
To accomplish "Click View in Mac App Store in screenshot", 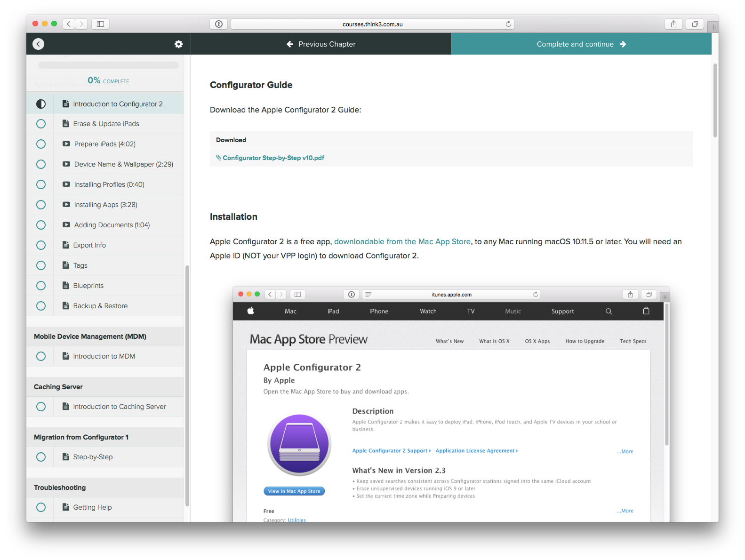I will point(294,491).
